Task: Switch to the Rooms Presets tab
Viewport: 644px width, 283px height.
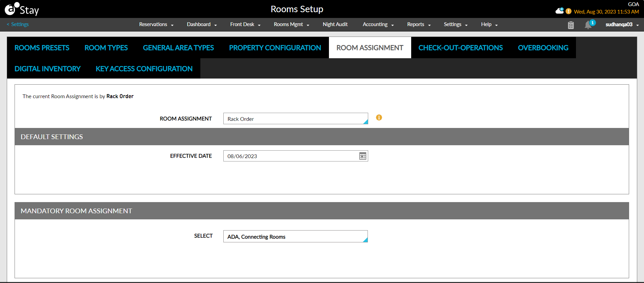Action: pos(42,48)
